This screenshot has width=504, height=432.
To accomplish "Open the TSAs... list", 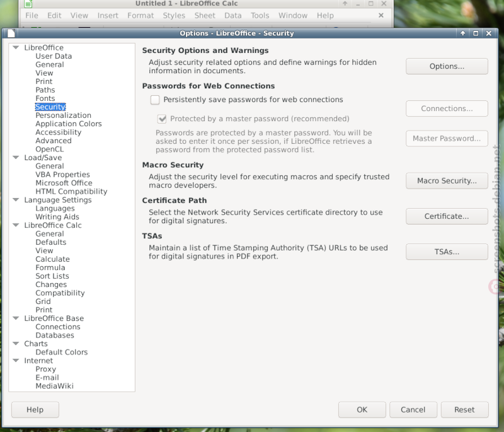I will click(447, 252).
